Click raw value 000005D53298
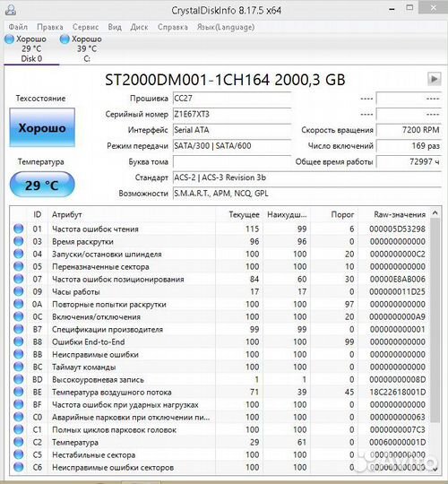 pyautogui.click(x=398, y=229)
